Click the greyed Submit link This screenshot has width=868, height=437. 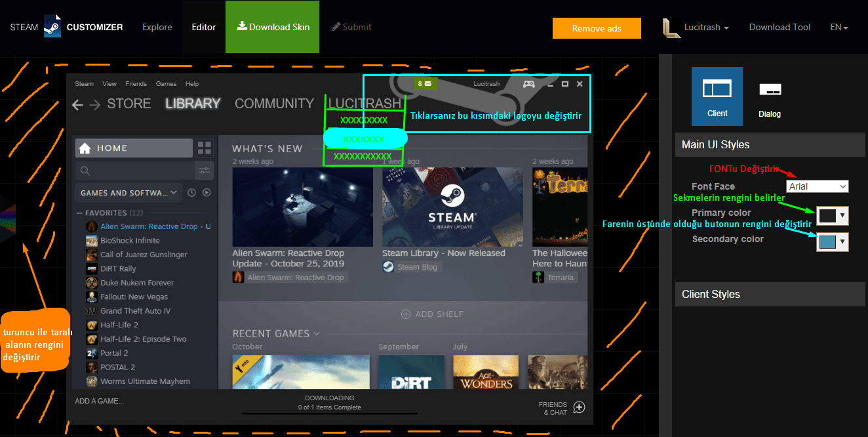coord(351,27)
